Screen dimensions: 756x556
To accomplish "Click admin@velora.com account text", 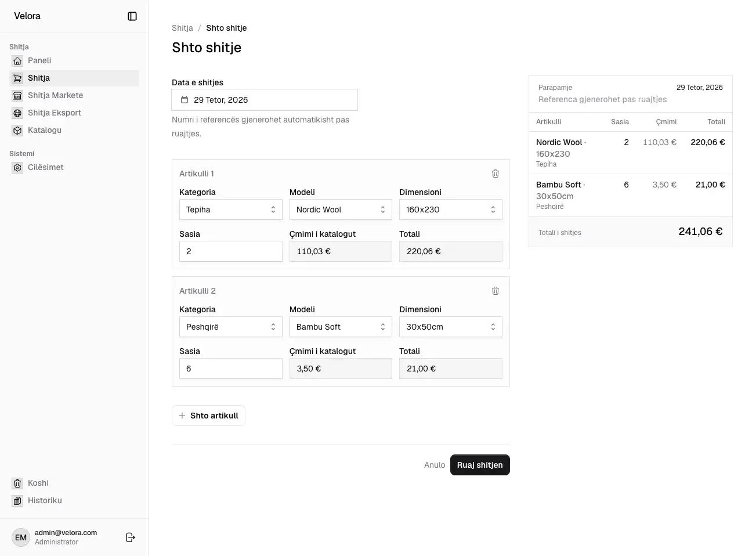I will [x=66, y=533].
